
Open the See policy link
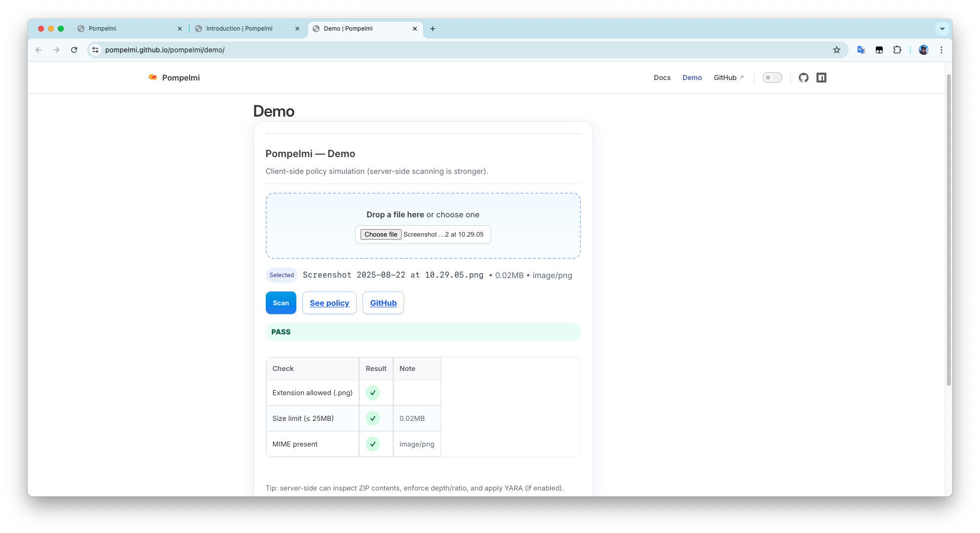click(329, 303)
